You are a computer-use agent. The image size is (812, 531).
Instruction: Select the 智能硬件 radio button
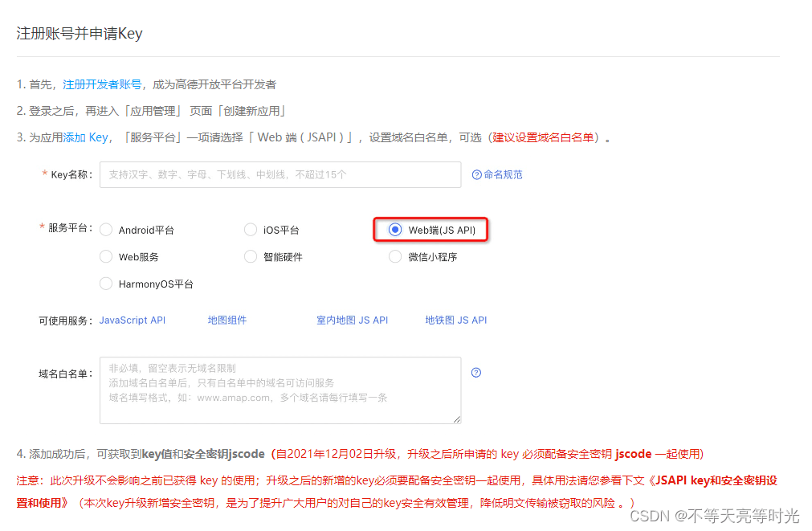click(251, 256)
